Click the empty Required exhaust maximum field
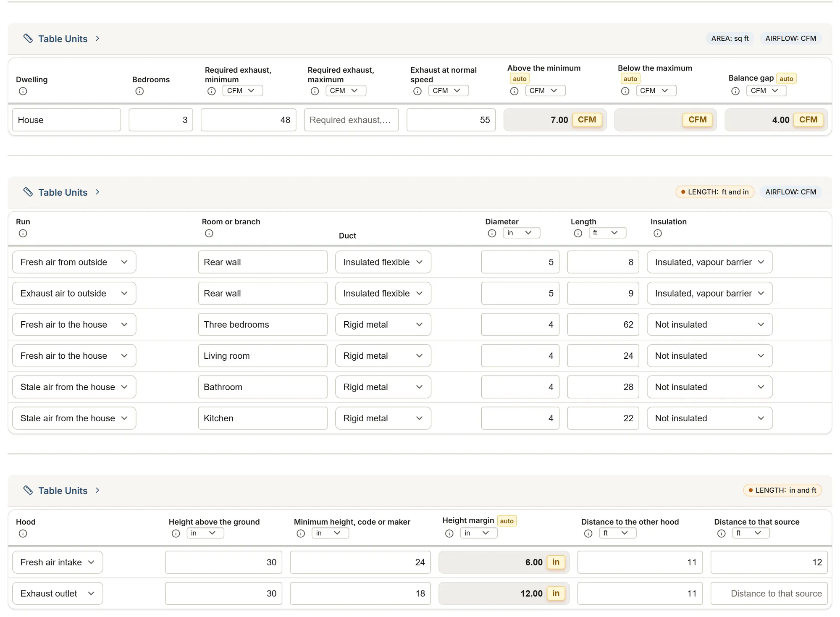 (x=351, y=120)
